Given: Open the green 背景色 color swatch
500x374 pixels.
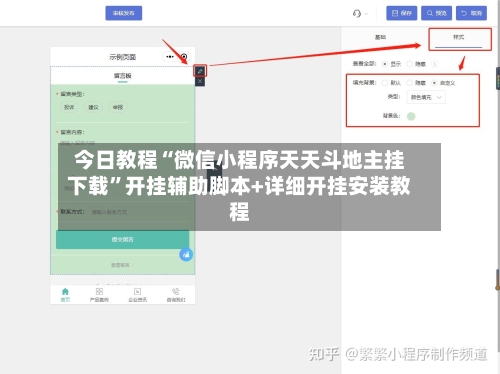Looking at the screenshot, I should (411, 116).
